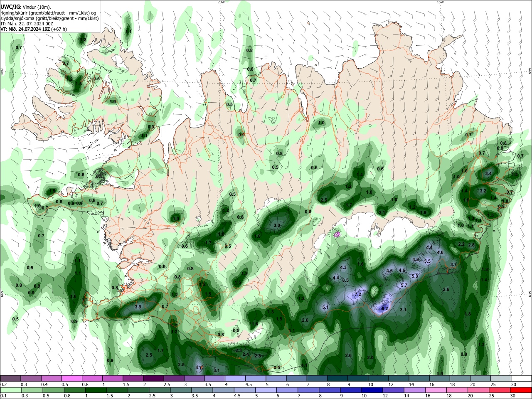Click the 3.2 value in the east fjords
The image size is (532, 399).
[x=483, y=191]
